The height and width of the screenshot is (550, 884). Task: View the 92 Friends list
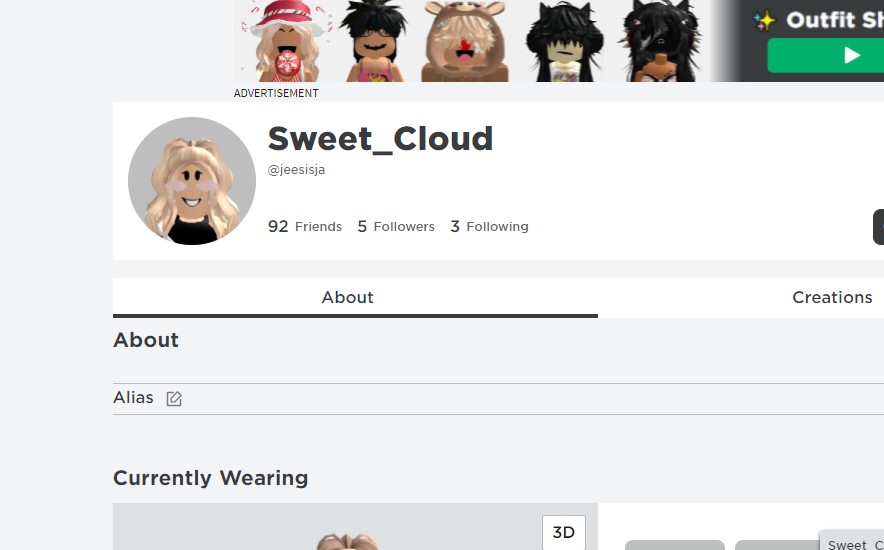pyautogui.click(x=305, y=227)
